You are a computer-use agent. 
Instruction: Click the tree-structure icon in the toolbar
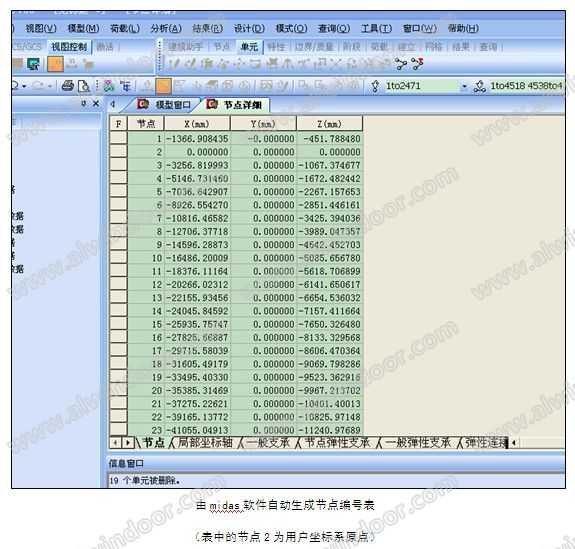click(125, 86)
